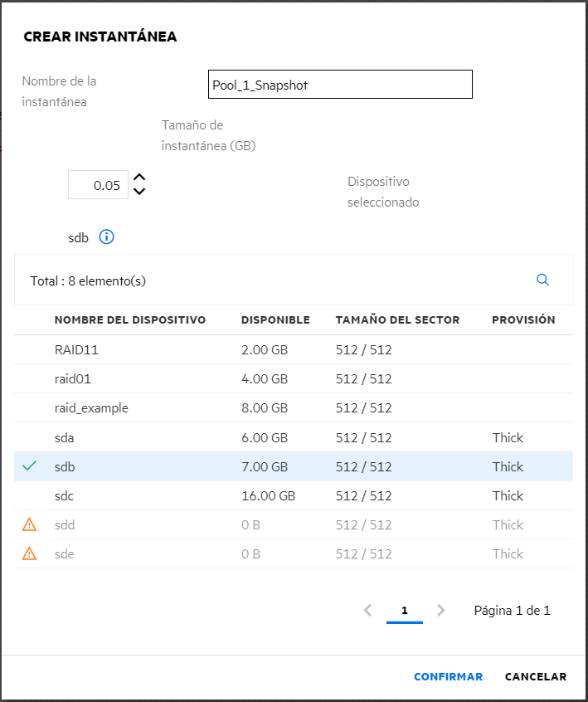Go to the next page arrow
588x702 pixels.
pos(441,611)
